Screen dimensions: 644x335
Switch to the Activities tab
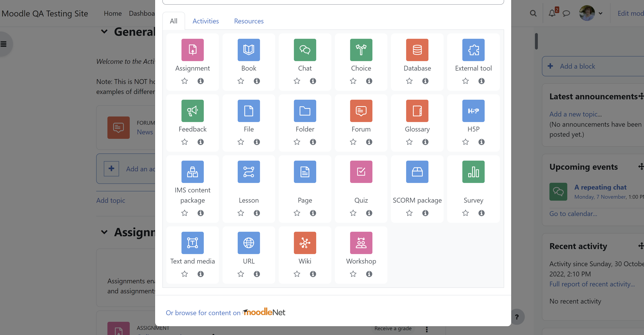(x=206, y=21)
